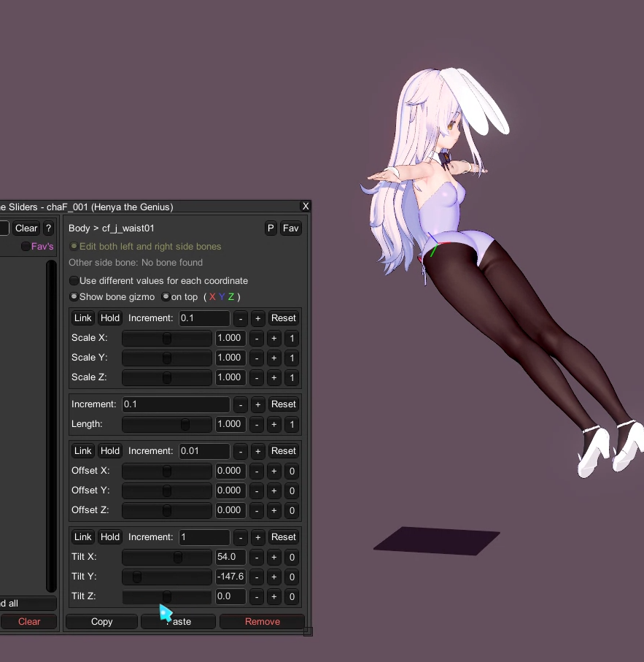Image resolution: width=644 pixels, height=662 pixels.
Task: Increase the Tilt increment value
Action: (257, 537)
